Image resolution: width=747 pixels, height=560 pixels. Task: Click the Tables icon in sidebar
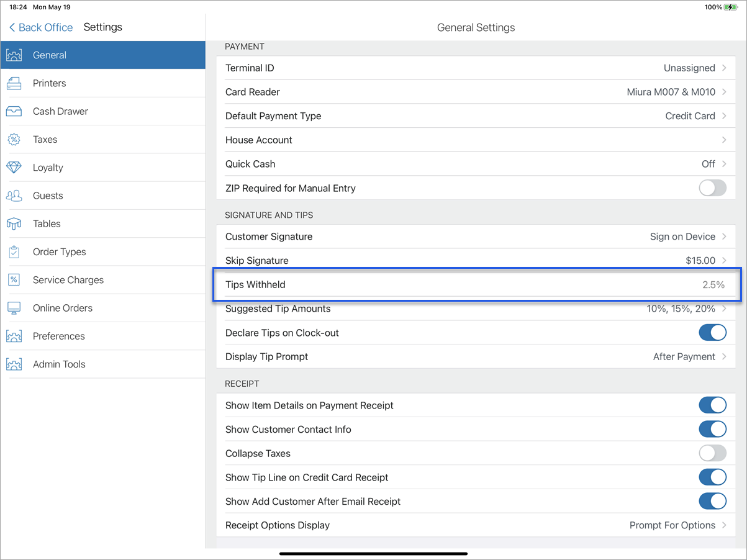coord(14,224)
